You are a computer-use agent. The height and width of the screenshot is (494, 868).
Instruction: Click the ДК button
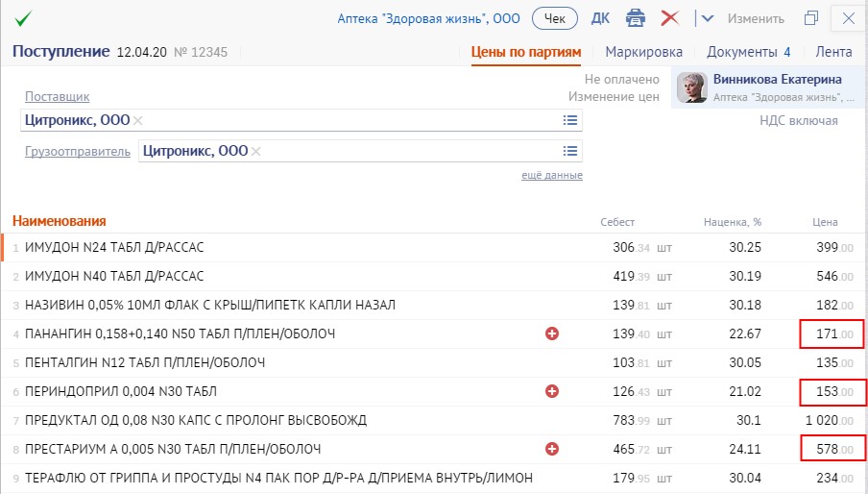(x=600, y=18)
